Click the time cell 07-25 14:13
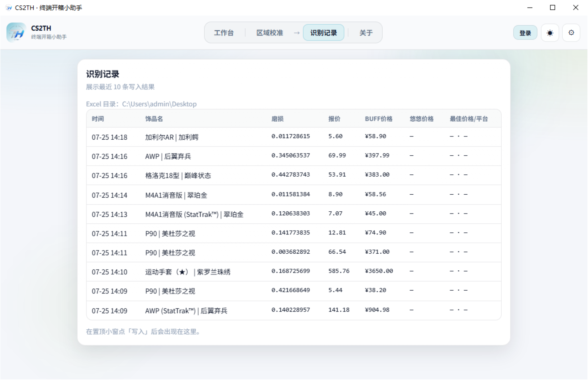Image resolution: width=588 pixels, height=380 pixels. 110,214
